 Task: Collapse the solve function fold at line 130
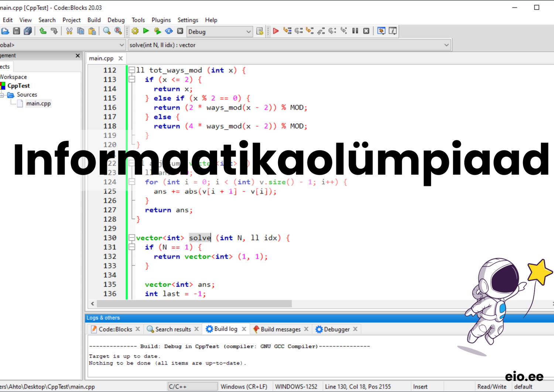click(x=132, y=238)
